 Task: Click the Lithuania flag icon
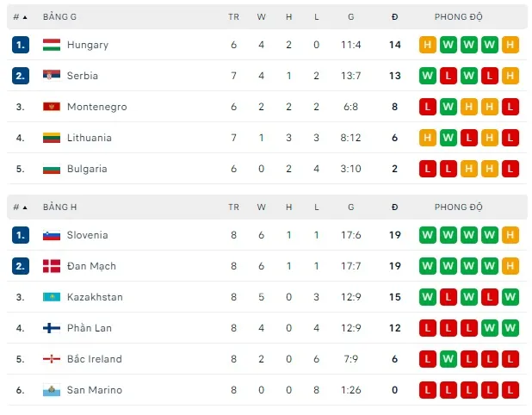click(x=51, y=138)
